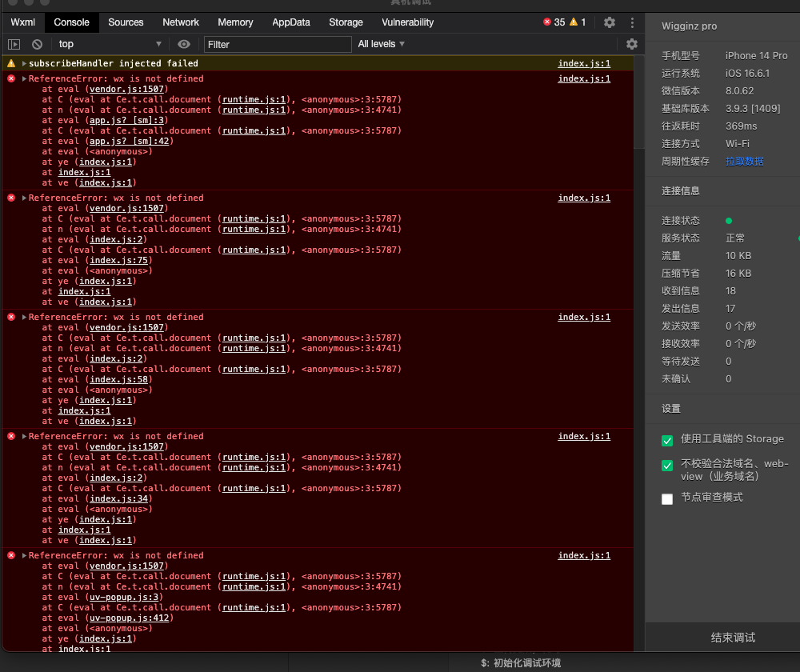Viewport: 800px width, 672px height.
Task: Open uv-popup.js:3 stack link
Action: tap(124, 597)
